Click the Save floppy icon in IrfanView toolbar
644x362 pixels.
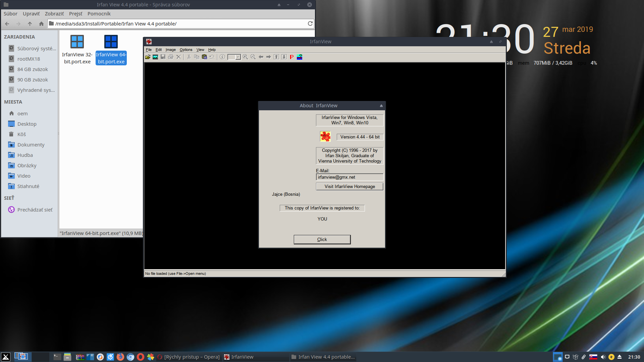163,57
